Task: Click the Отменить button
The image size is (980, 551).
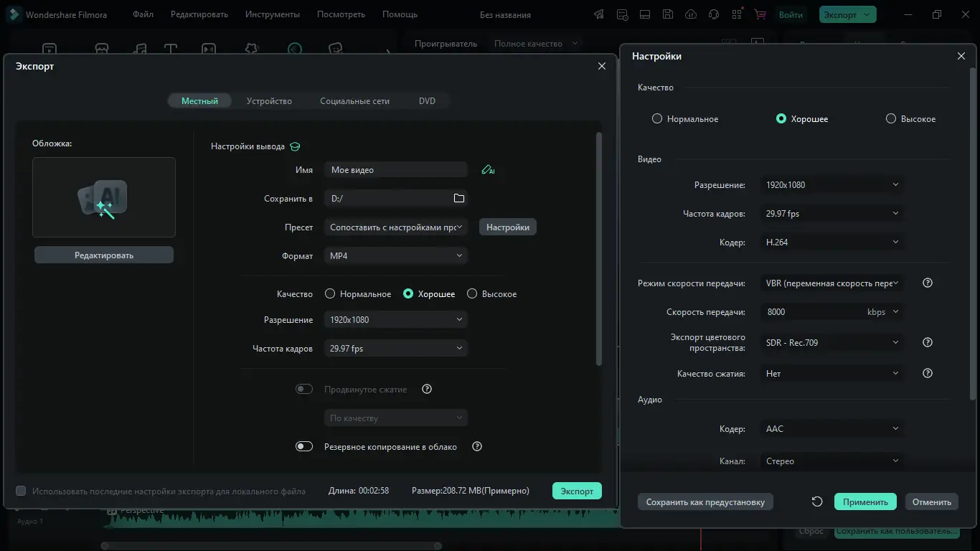Action: pos(931,501)
